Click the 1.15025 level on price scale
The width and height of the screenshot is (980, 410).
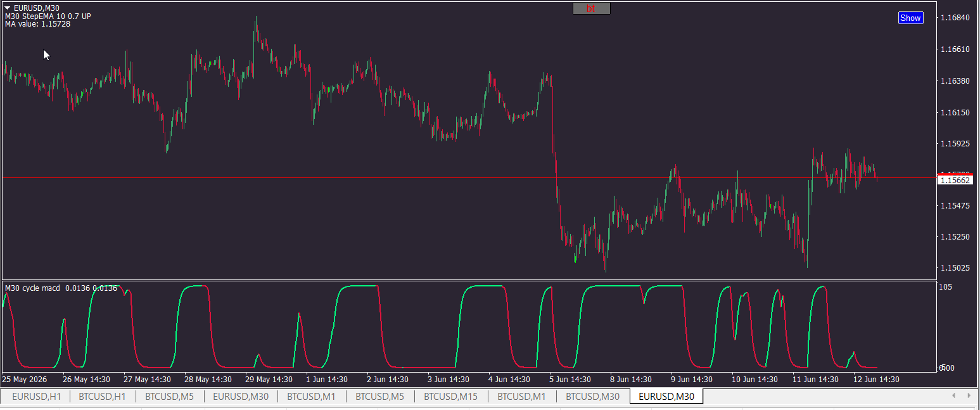(955, 267)
